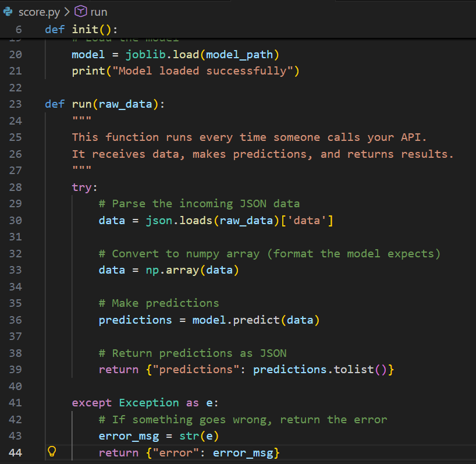The height and width of the screenshot is (464, 476).
Task: Click the Exception class name
Action: 149,402
